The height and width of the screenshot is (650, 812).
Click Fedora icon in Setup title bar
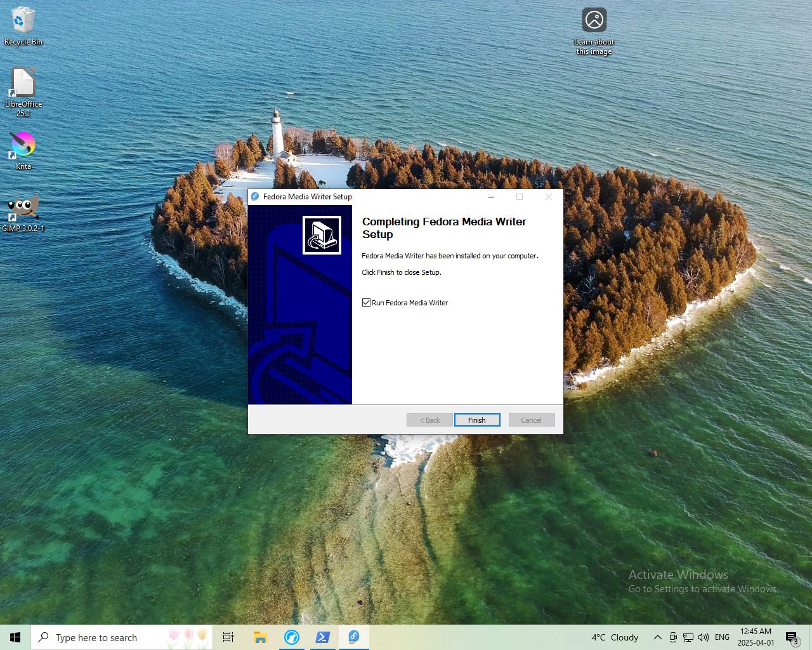coord(255,197)
